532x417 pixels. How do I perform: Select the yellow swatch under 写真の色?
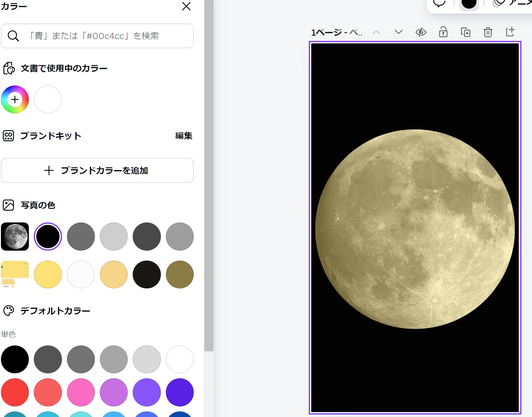(47, 274)
